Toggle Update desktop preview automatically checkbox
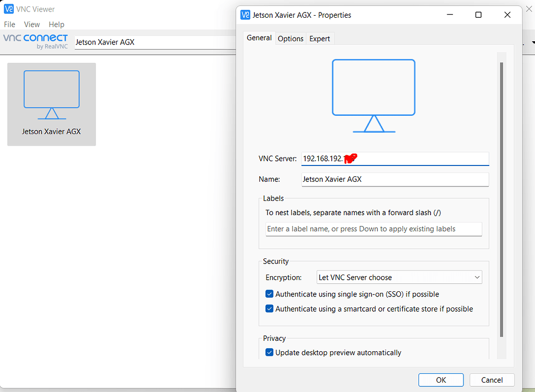 [269, 352]
